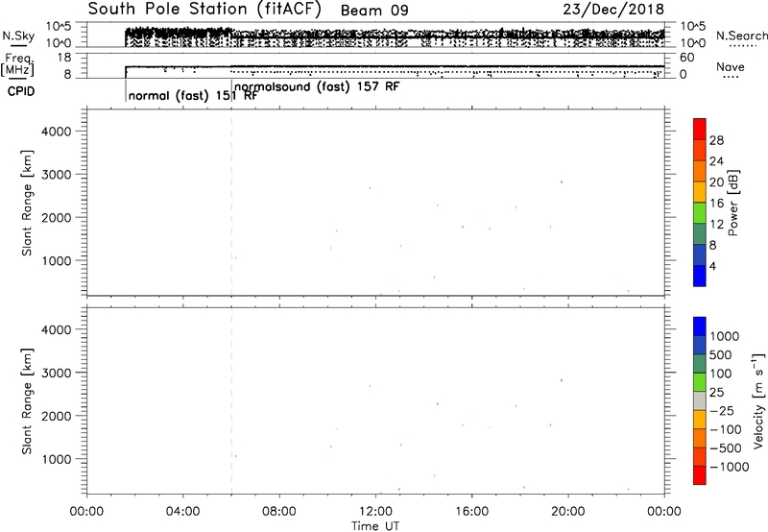Image resolution: width=768 pixels, height=532 pixels.
Task: Click the dotted line sample beneath N.Search
Action: (x=743, y=46)
